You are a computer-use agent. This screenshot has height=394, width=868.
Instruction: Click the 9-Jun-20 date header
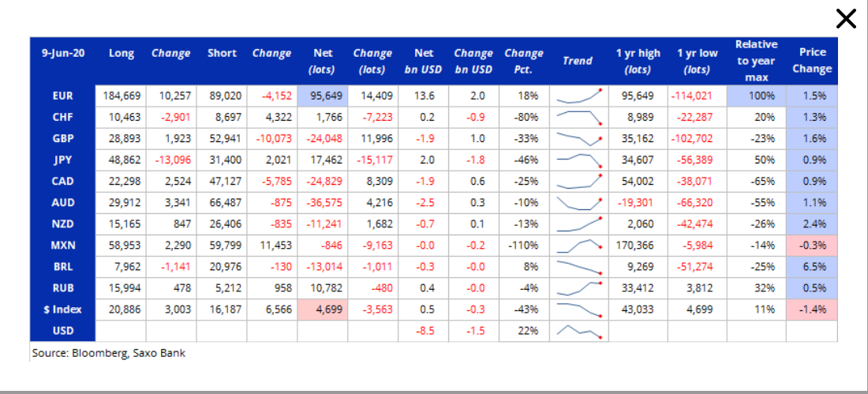pos(63,54)
